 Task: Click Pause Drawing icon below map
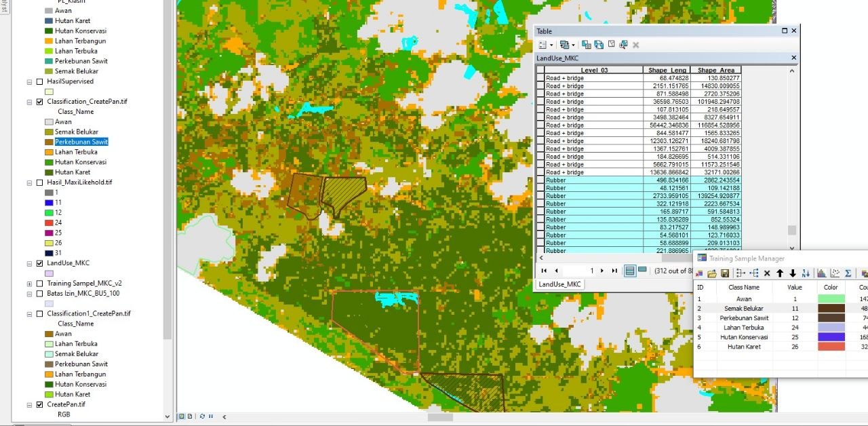point(211,416)
